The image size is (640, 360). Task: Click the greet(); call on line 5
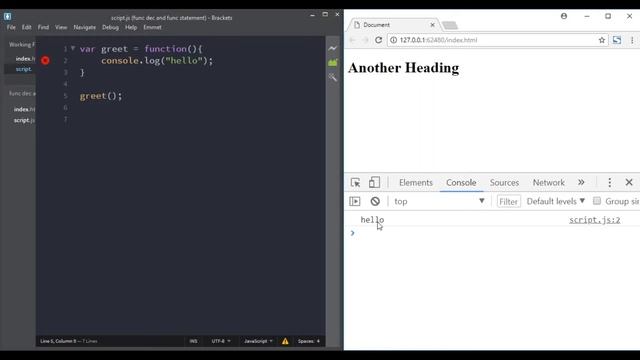pos(101,96)
